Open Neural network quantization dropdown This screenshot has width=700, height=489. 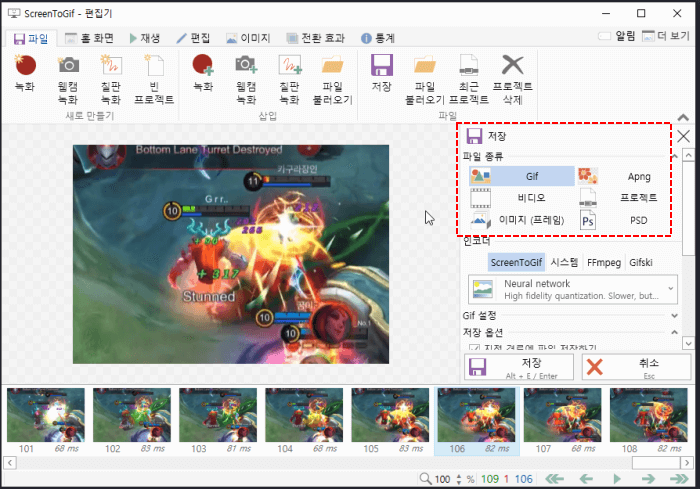573,289
